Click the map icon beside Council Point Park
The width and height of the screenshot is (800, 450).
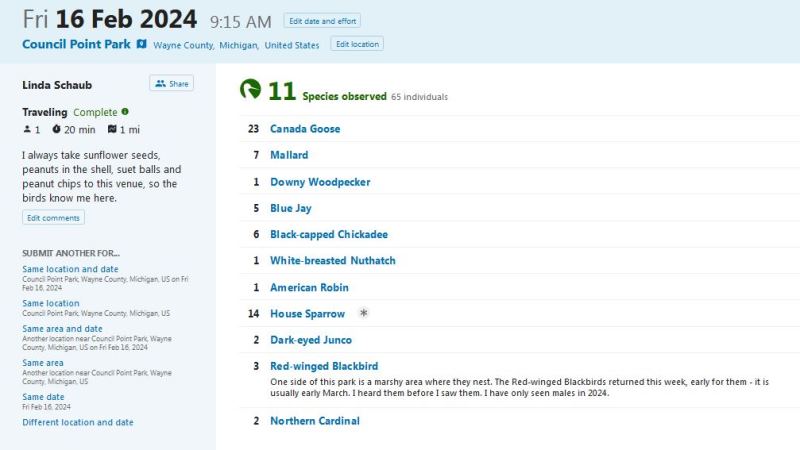142,45
